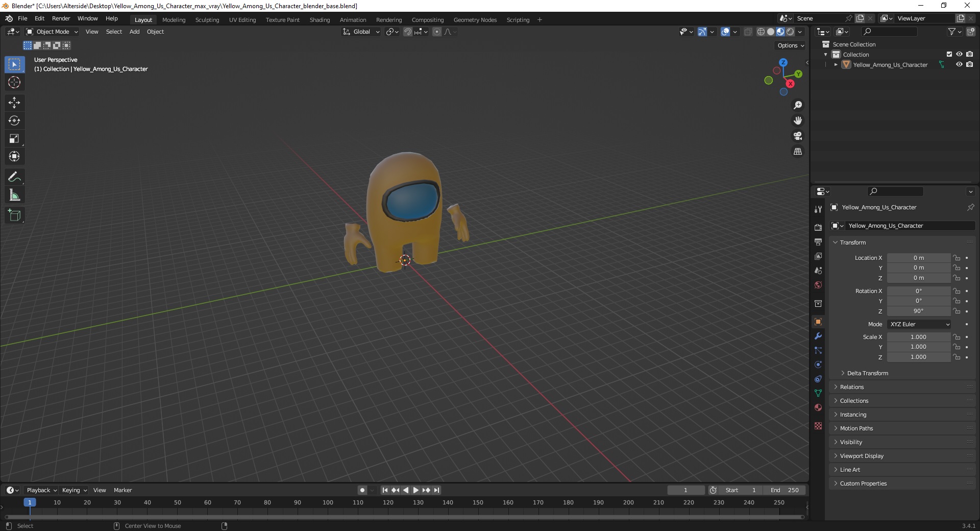Select the Measure tool
Screen dimensions: 980x531
click(x=14, y=195)
